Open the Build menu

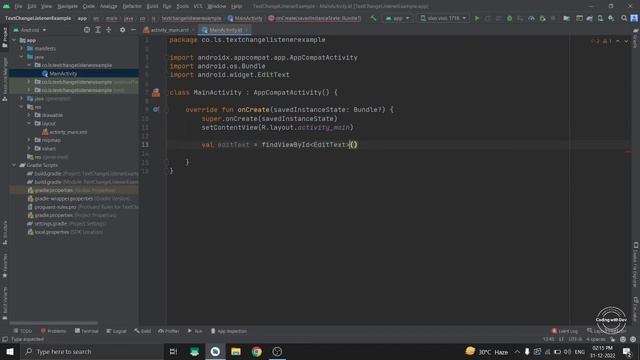coord(152,6)
